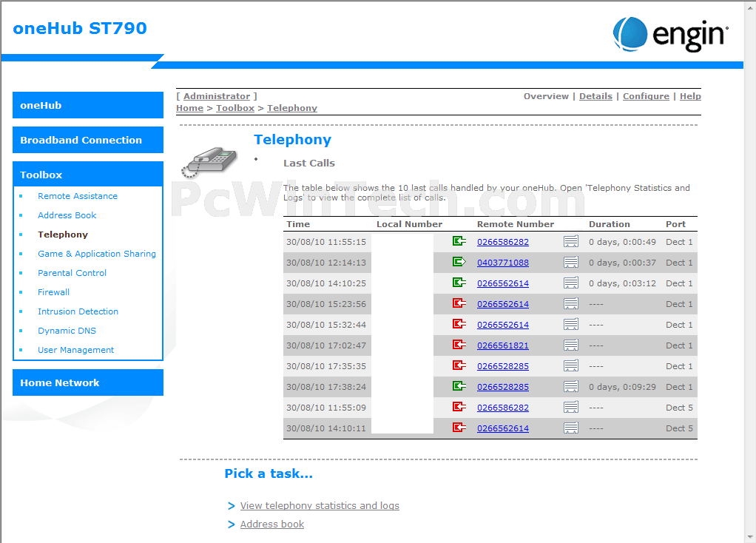Open the Configure view
The width and height of the screenshot is (756, 543).
click(646, 96)
